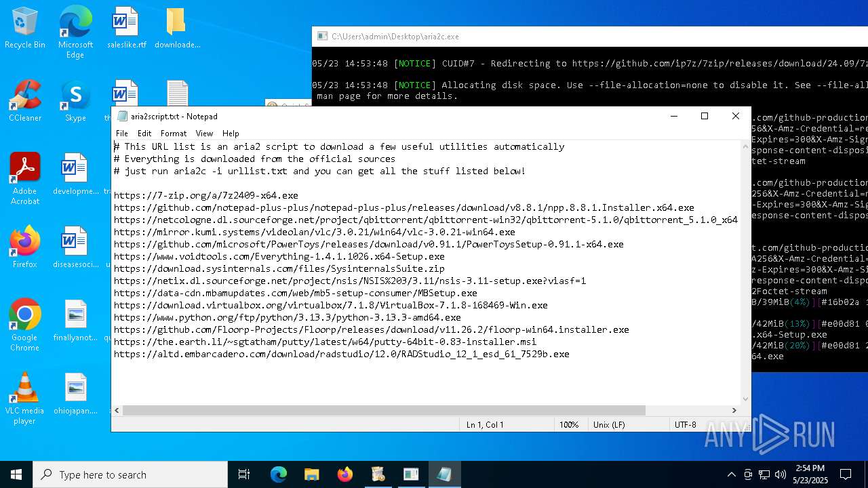868x488 pixels.
Task: Open the developme... Word document icon
Action: 75,174
